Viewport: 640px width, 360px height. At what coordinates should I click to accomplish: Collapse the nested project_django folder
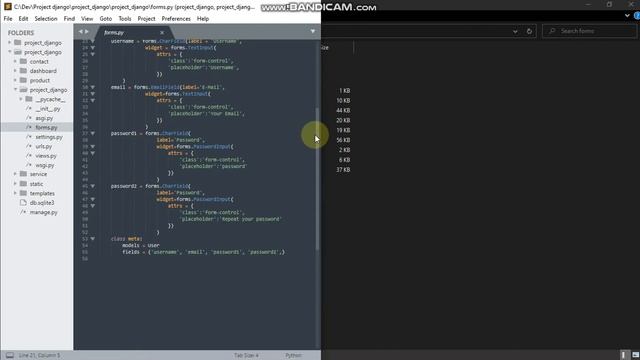[15, 90]
